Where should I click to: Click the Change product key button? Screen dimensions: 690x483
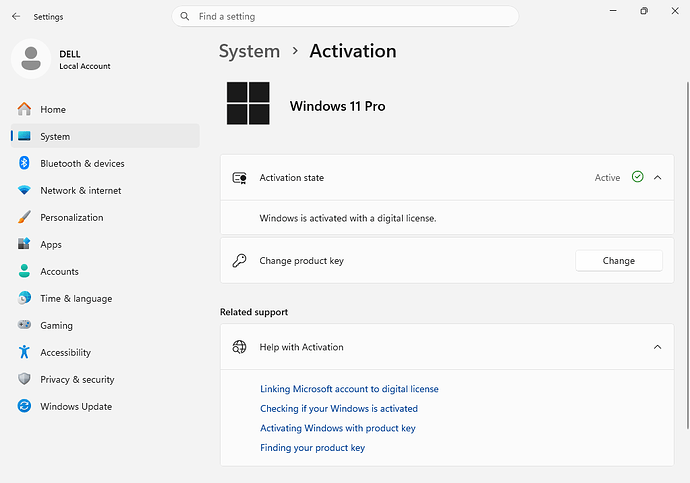(x=619, y=260)
